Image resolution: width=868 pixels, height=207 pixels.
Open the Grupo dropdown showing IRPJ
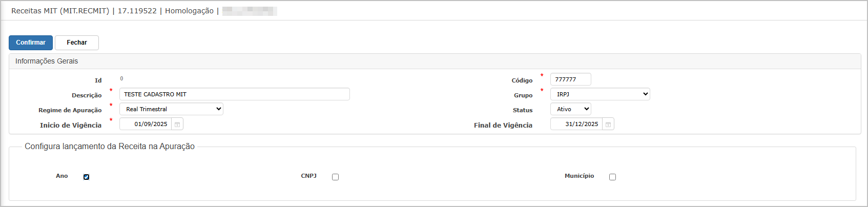(x=600, y=94)
